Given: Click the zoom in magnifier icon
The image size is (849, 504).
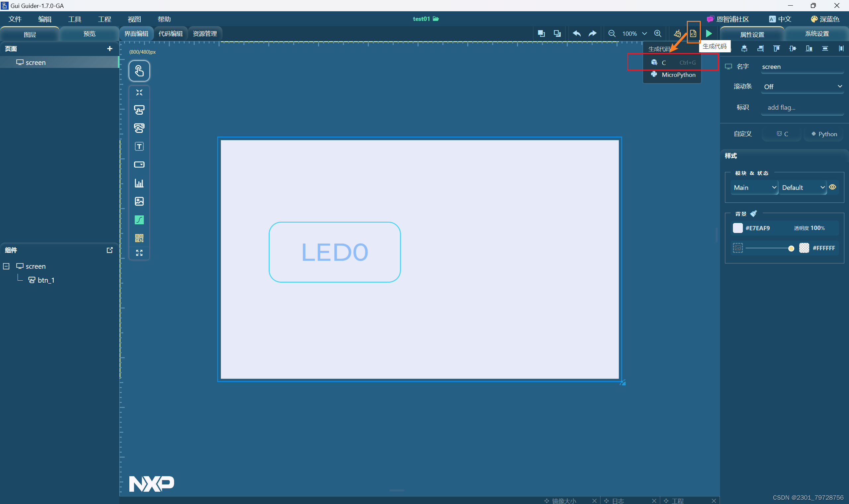Looking at the screenshot, I should point(657,33).
